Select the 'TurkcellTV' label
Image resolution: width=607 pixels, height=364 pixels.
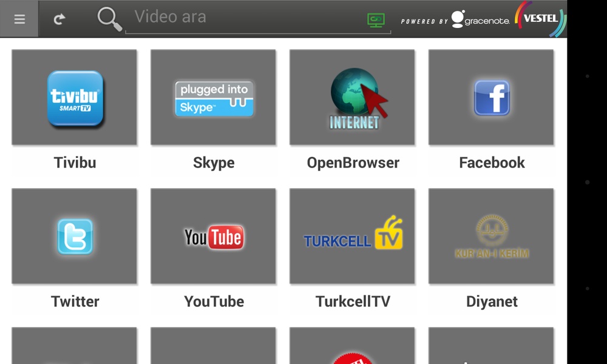pos(353,302)
